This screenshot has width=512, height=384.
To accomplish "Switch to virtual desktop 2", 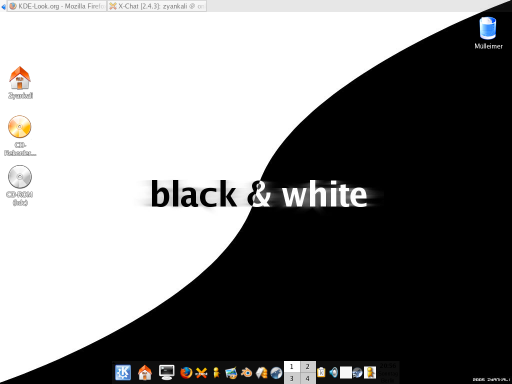I will coord(308,367).
